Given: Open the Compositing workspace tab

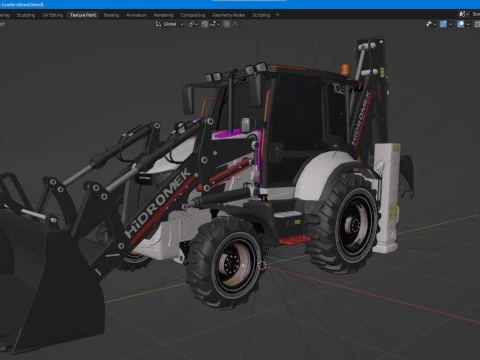Looking at the screenshot, I should pos(193,15).
